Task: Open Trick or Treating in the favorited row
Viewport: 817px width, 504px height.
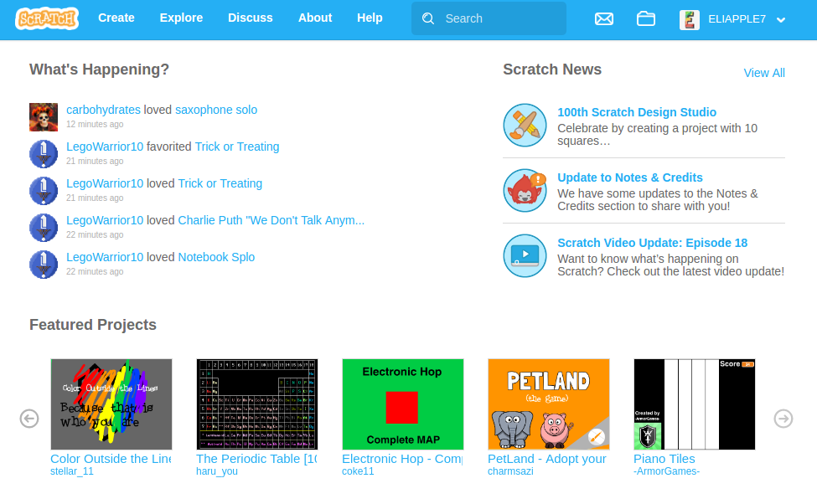Action: coord(237,147)
